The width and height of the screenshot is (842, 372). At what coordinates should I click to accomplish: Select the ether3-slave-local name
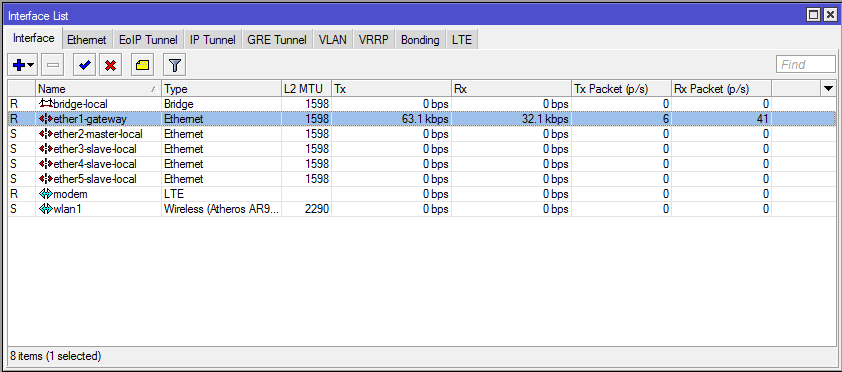[95, 149]
